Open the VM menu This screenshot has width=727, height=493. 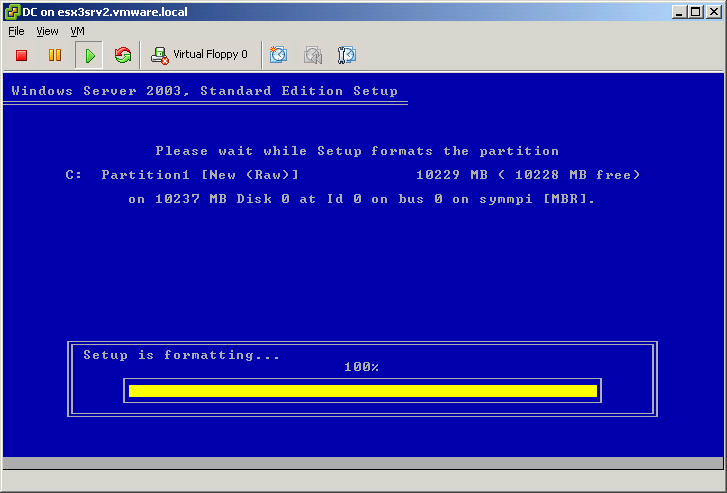pyautogui.click(x=77, y=31)
